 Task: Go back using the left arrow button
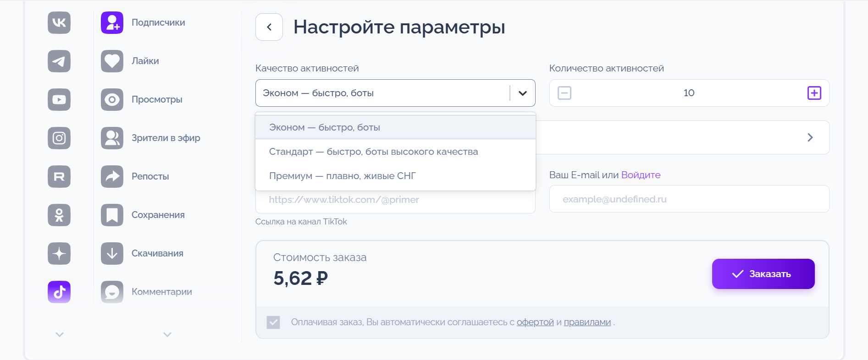coord(269,27)
